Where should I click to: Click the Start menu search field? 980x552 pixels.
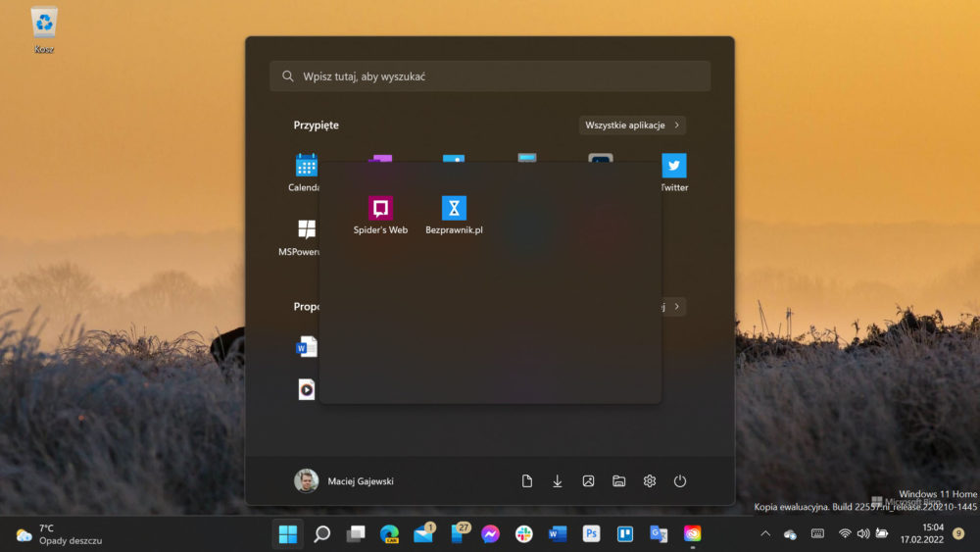(x=490, y=76)
